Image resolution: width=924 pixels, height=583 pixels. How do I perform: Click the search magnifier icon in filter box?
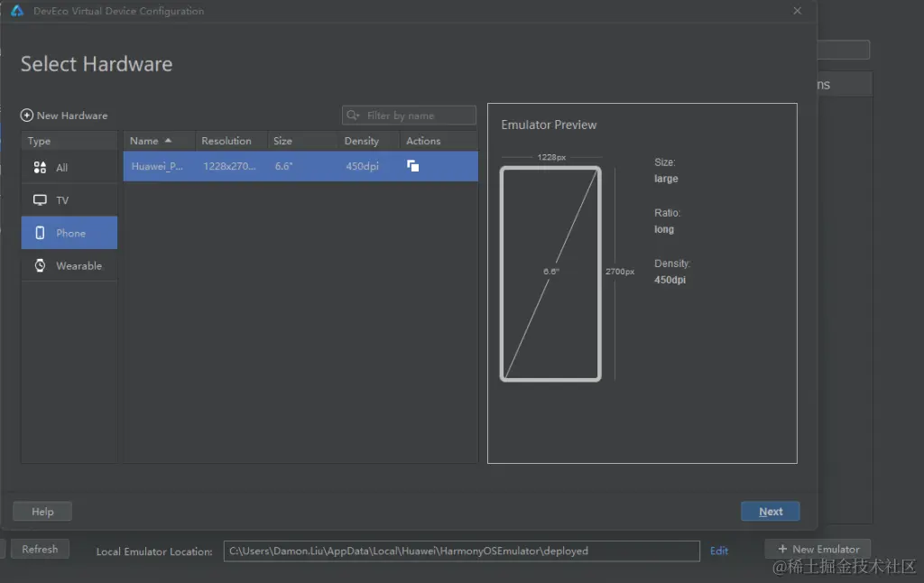(x=353, y=116)
